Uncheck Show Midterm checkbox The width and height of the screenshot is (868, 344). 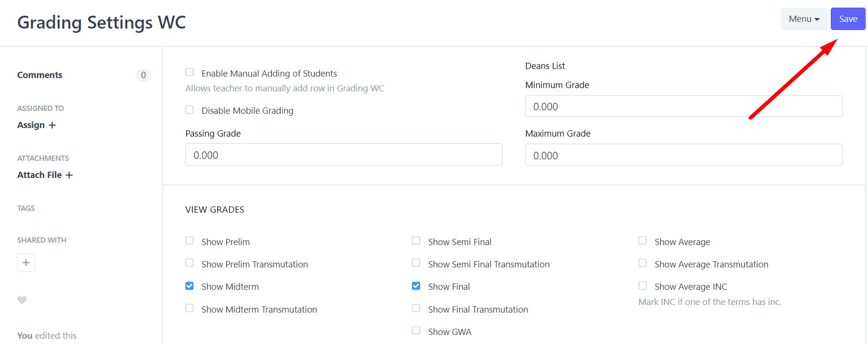coord(190,286)
